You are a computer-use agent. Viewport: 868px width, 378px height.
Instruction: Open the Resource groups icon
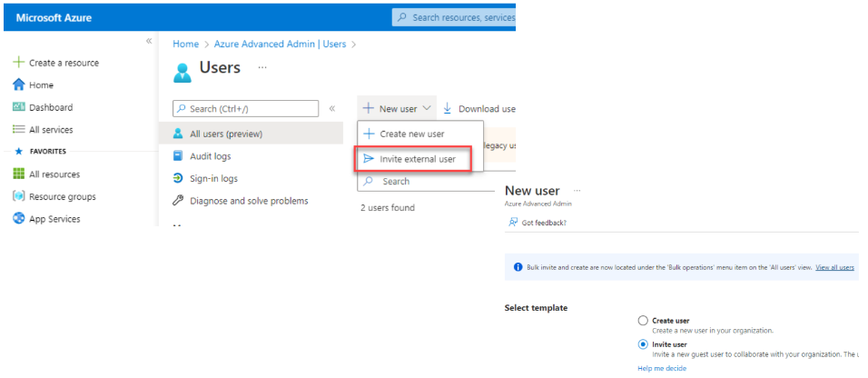(18, 196)
